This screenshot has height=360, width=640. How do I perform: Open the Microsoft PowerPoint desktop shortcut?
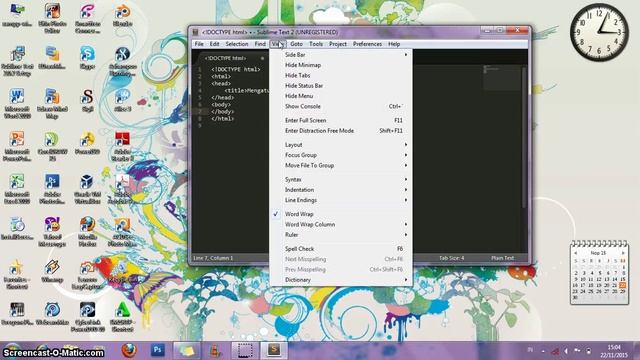click(17, 146)
